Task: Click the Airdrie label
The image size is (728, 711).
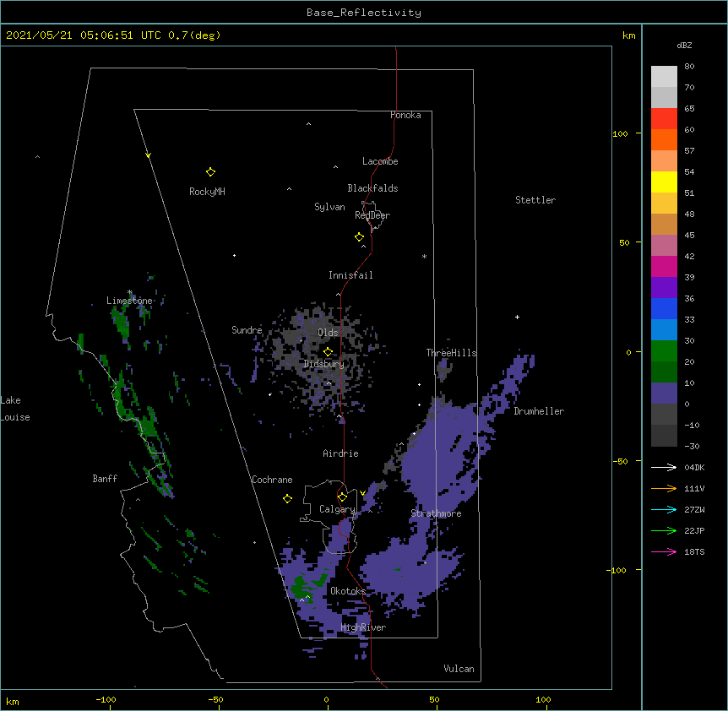Action: pyautogui.click(x=340, y=453)
